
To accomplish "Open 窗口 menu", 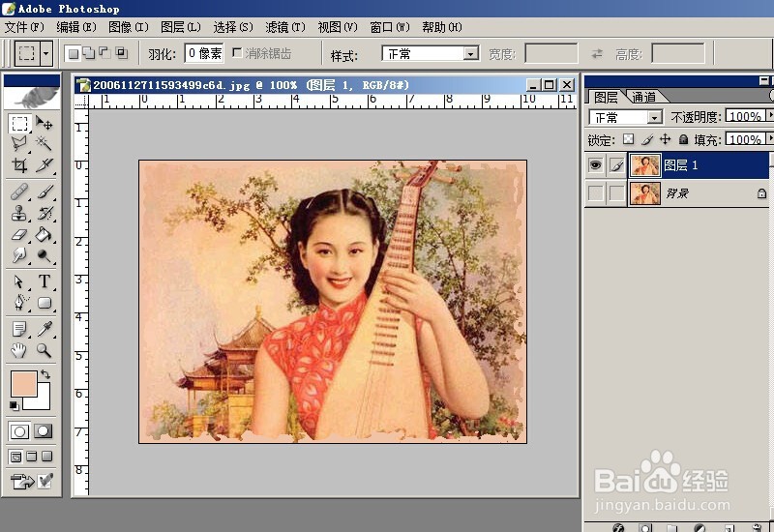I will pyautogui.click(x=390, y=27).
